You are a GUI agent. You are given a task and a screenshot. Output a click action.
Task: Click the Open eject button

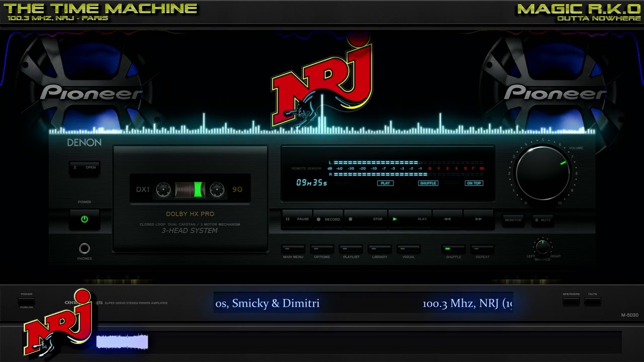85,168
